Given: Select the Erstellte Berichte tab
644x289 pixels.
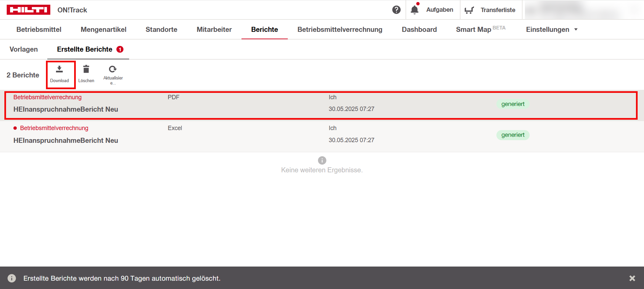Looking at the screenshot, I should click(x=85, y=49).
